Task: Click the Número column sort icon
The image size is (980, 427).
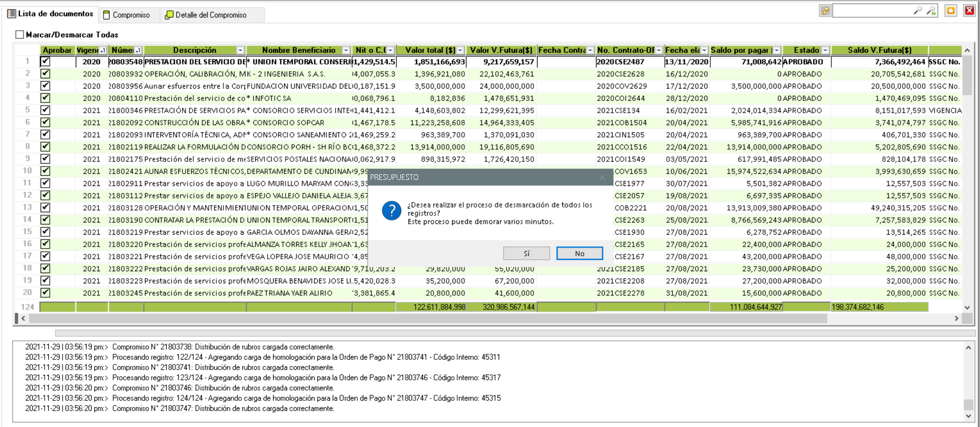Action: [138, 50]
